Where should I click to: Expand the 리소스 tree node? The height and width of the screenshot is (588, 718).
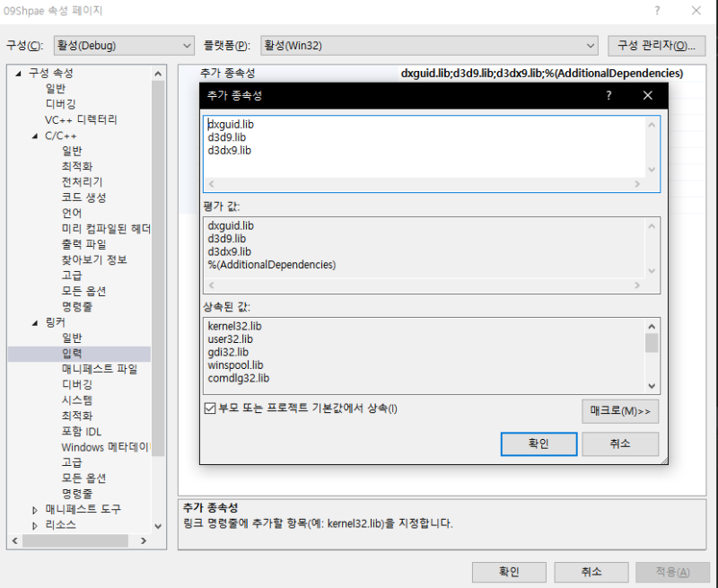(x=35, y=525)
